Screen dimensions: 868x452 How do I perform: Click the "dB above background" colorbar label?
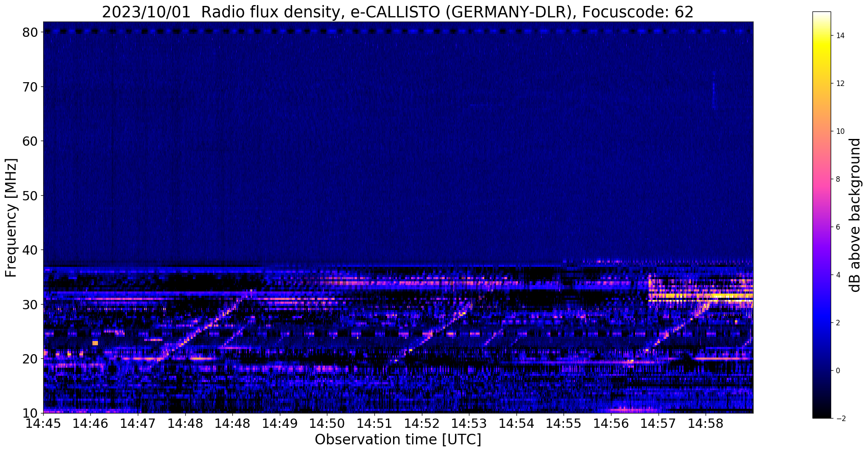[x=856, y=215]
